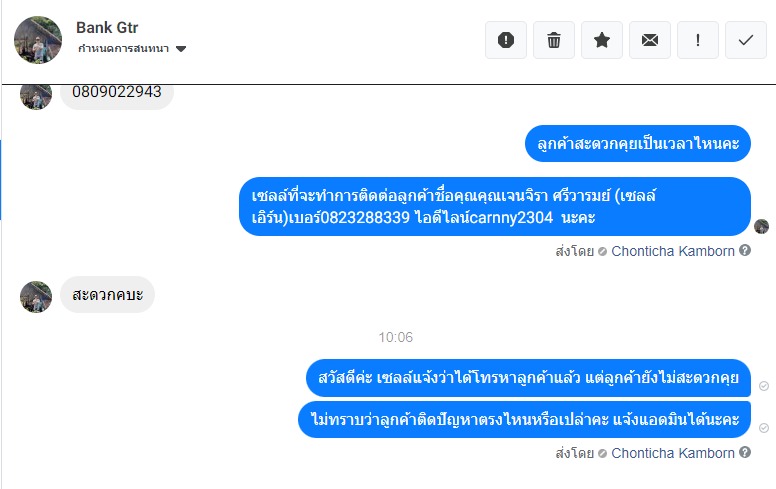Viewport: 776px width, 489px height.
Task: Click sender avatar beside สะดวกคบะ message
Action: pyautogui.click(x=36, y=296)
